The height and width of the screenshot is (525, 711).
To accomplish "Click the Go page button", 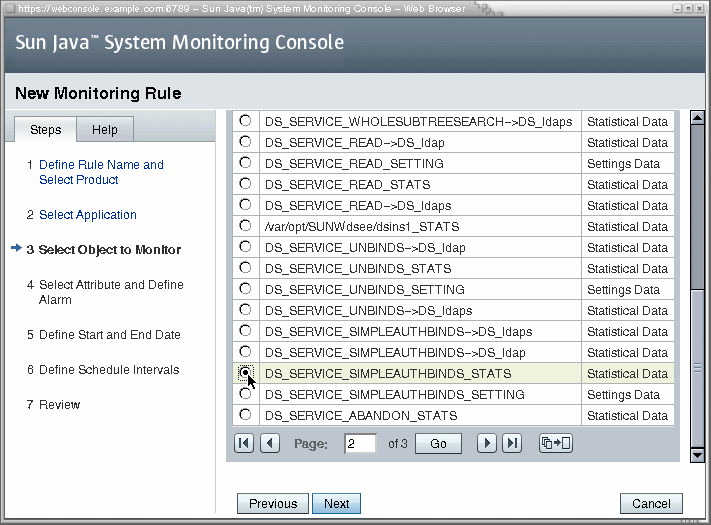I will (x=438, y=443).
